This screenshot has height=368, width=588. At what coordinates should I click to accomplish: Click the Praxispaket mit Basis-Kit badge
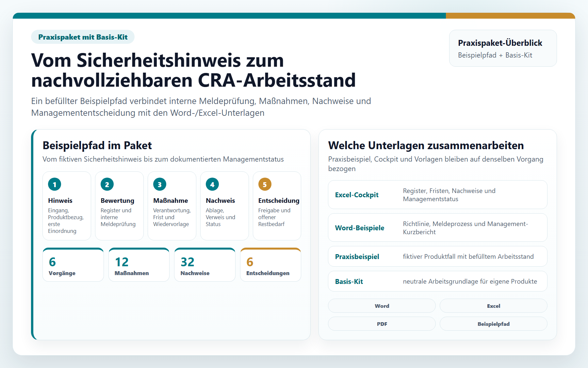(83, 37)
